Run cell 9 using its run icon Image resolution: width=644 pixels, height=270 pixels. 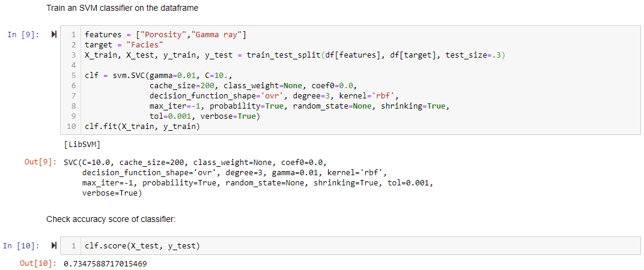[53, 34]
